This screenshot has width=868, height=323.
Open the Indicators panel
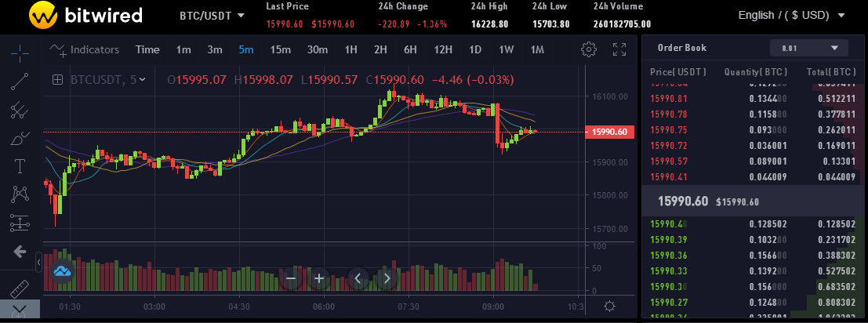click(x=85, y=49)
